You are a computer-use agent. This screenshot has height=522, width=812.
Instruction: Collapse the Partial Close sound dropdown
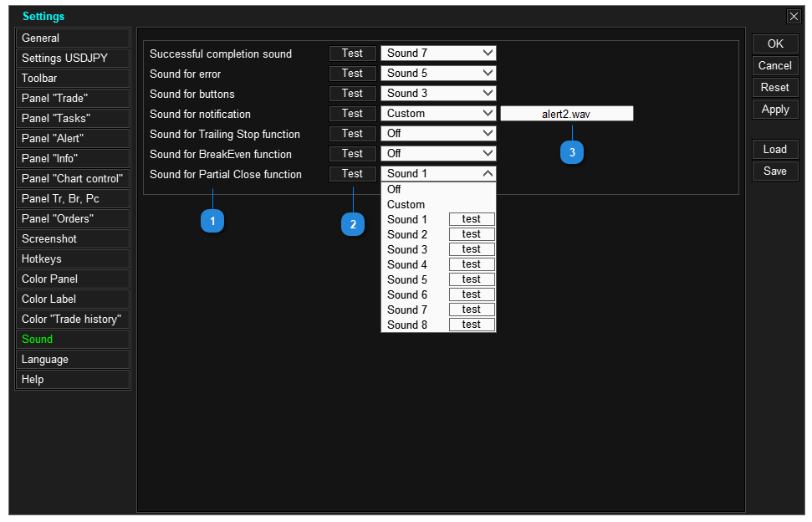(x=439, y=174)
